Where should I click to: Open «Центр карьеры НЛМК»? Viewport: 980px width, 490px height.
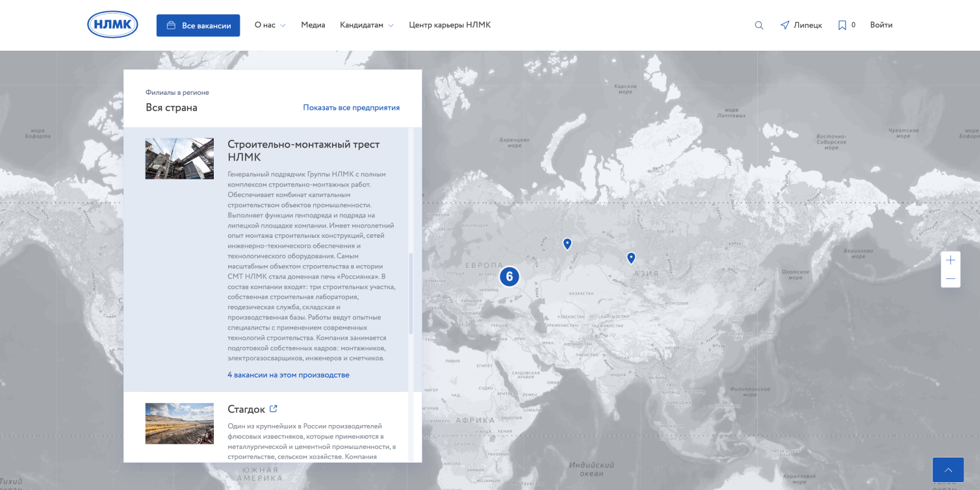(x=450, y=25)
